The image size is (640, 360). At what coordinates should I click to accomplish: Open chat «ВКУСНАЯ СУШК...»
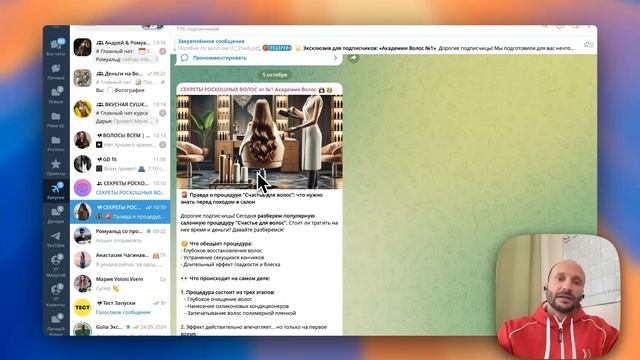click(120, 112)
